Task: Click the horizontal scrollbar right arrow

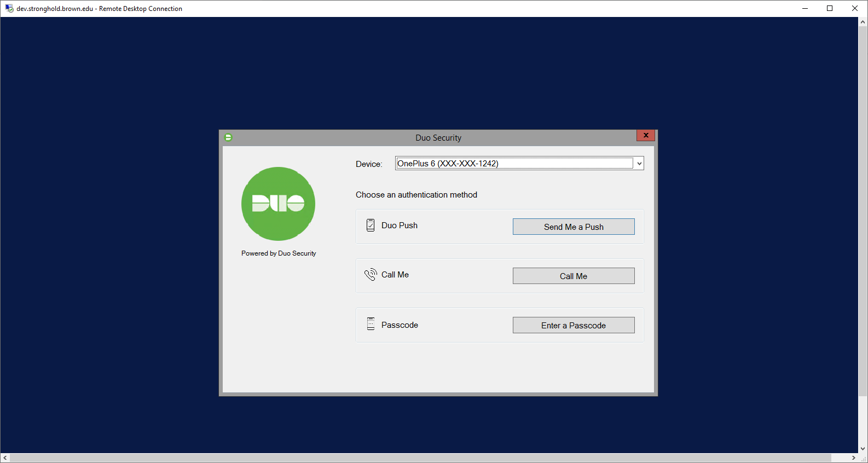Action: 853,458
